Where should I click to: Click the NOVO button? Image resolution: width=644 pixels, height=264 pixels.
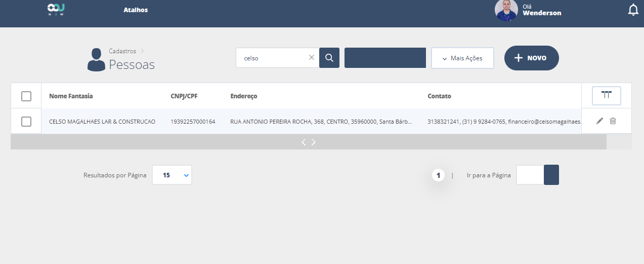pyautogui.click(x=532, y=58)
